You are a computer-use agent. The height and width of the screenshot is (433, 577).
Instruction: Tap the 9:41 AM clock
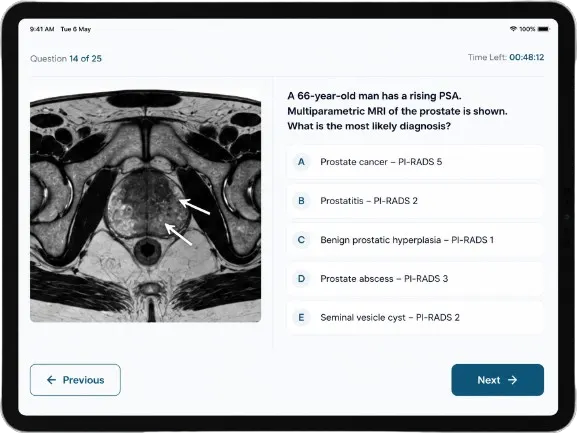[x=42, y=29]
